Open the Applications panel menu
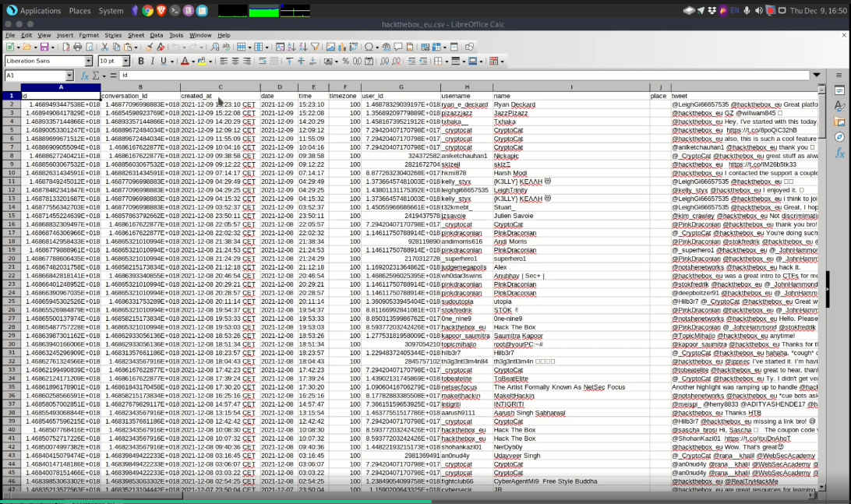Viewport: 851px width, 504px height. [41, 10]
